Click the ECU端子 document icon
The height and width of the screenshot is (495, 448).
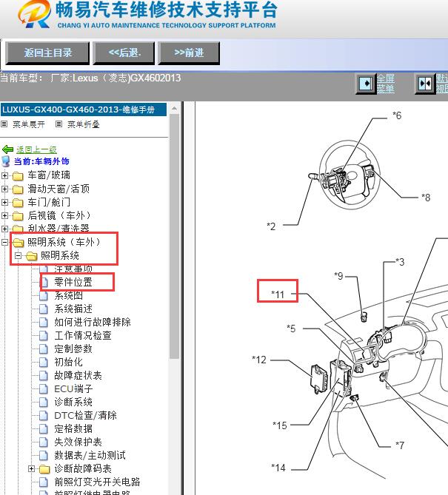point(44,389)
